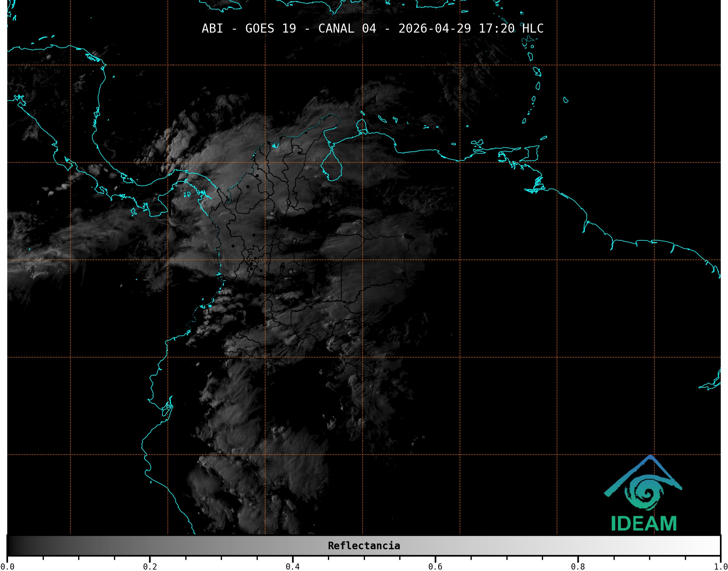
Task: Click the Reflectancia colorbar label
Action: [364, 546]
